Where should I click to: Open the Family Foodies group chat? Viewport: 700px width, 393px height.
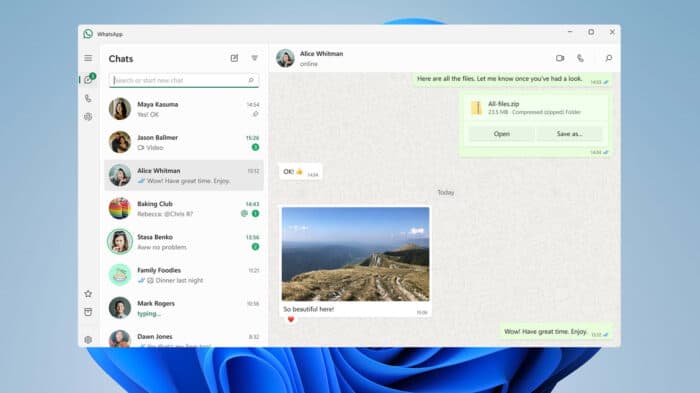tap(184, 275)
